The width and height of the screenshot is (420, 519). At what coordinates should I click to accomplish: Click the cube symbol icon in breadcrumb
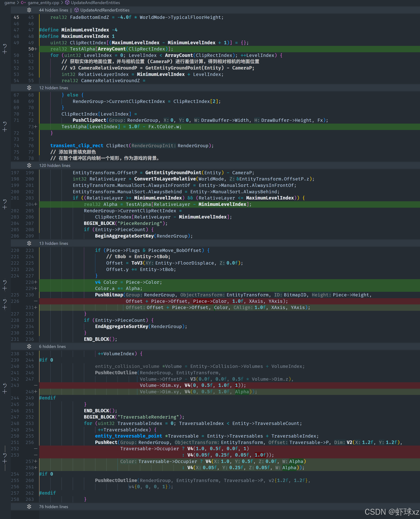point(67,3)
